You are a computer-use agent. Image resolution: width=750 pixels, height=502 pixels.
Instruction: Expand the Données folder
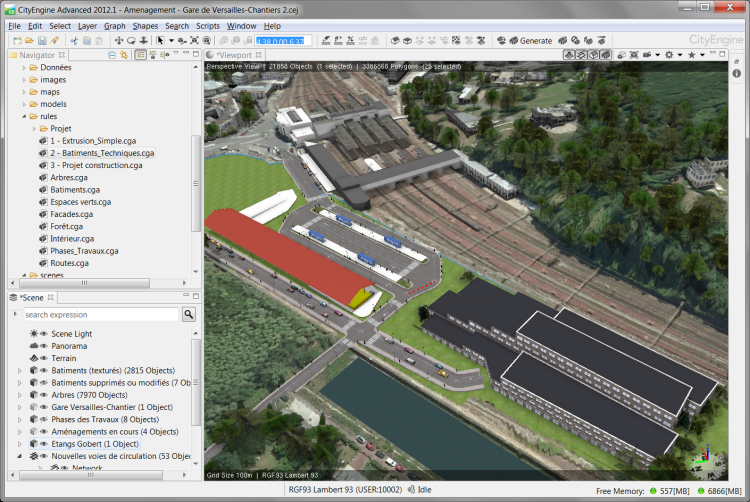(24, 67)
